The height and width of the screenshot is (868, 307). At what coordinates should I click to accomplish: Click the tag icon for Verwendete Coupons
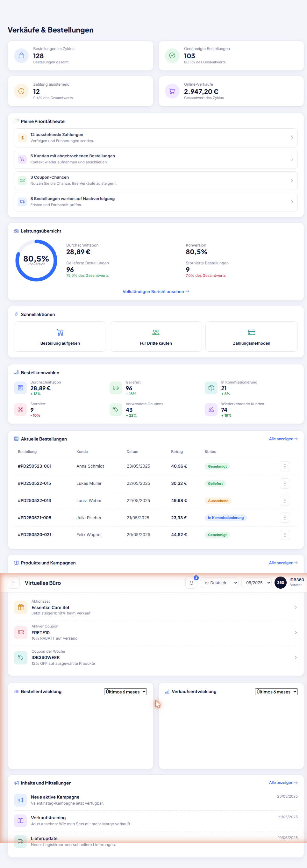[116, 409]
